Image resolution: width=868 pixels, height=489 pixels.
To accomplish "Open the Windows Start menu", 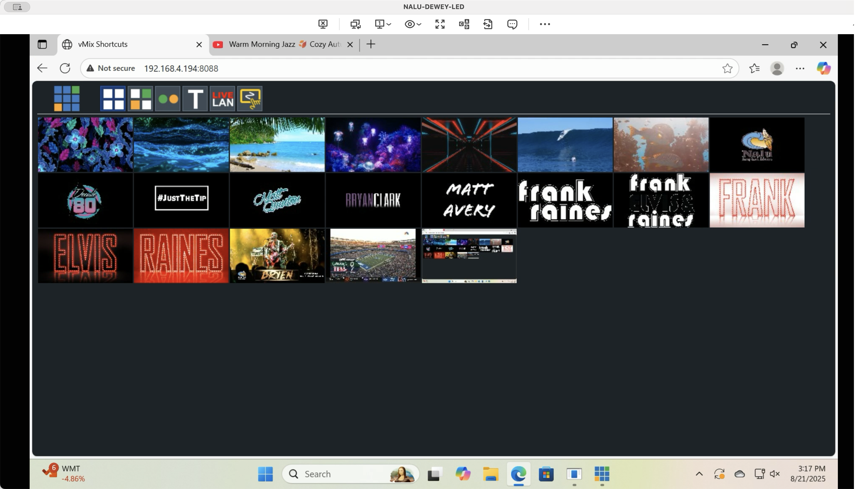I will coord(265,474).
